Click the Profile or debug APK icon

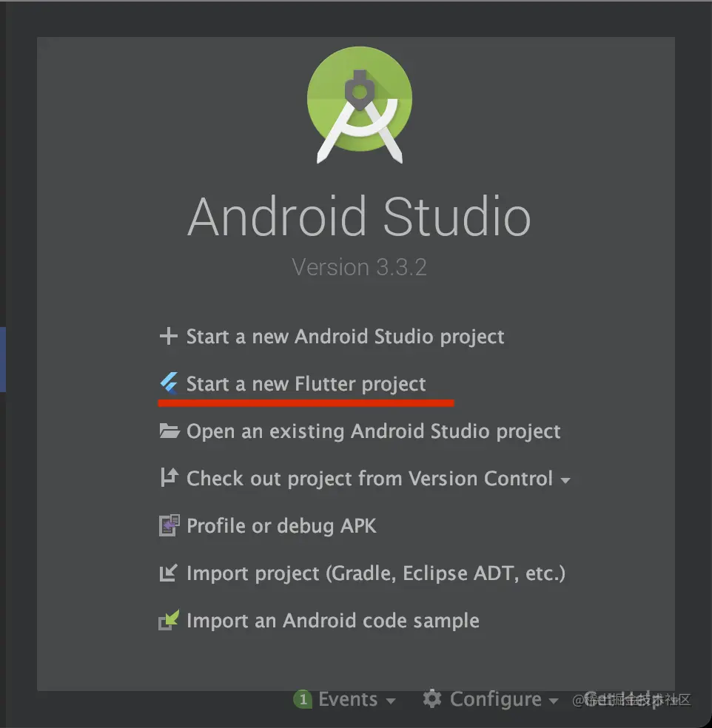coord(169,525)
